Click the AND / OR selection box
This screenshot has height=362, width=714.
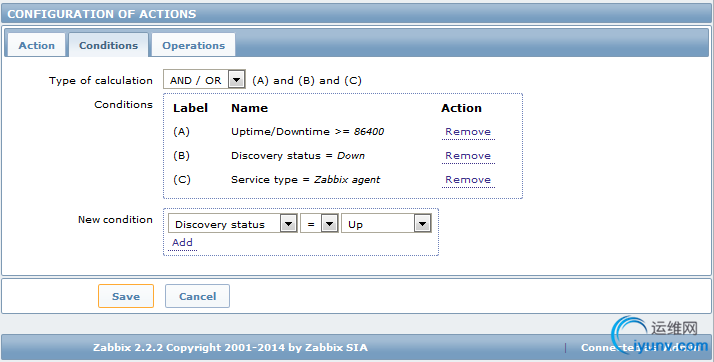click(204, 80)
